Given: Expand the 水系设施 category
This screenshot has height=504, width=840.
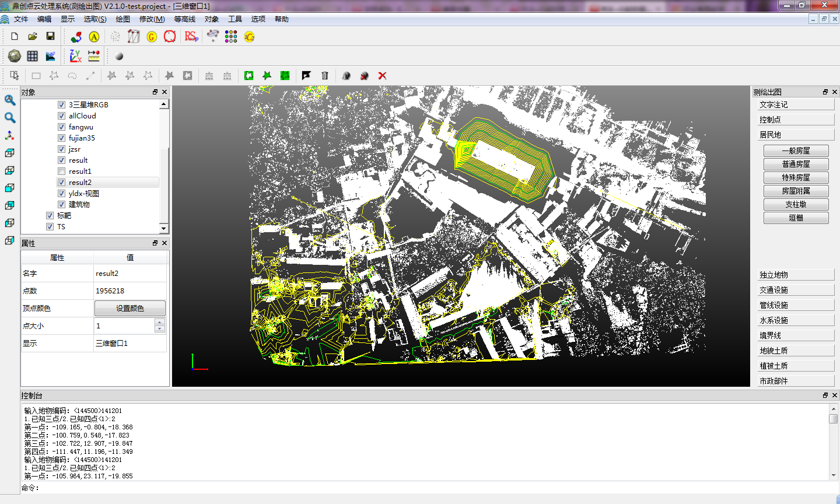Looking at the screenshot, I should coord(796,320).
